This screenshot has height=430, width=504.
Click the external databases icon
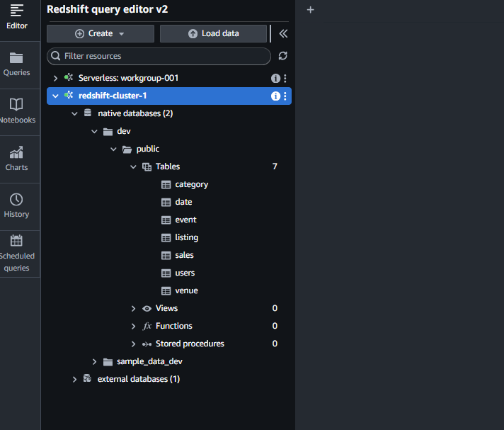tap(87, 378)
